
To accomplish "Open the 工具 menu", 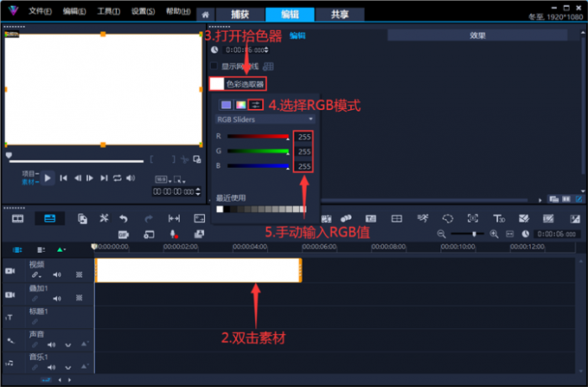I will [x=108, y=11].
